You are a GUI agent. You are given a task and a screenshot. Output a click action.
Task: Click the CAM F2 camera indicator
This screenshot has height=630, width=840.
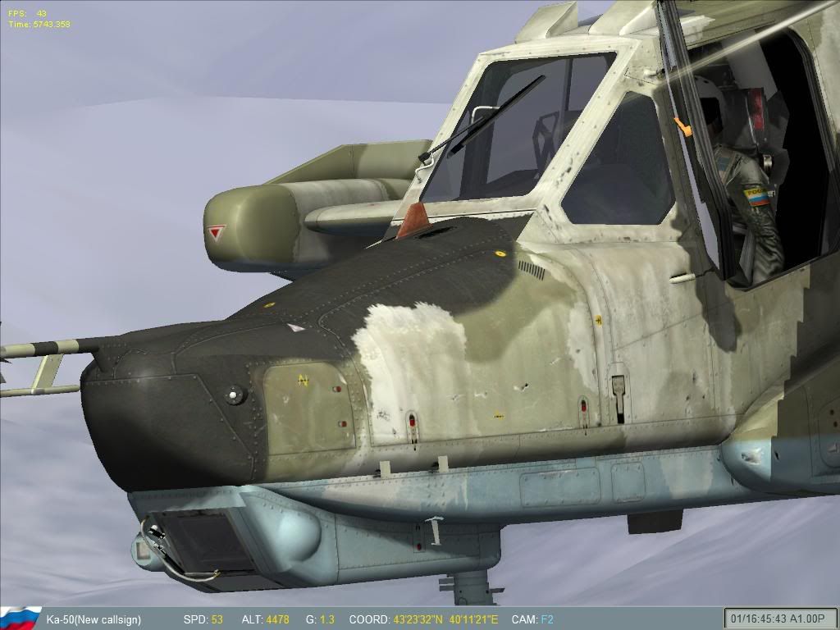coord(532,620)
